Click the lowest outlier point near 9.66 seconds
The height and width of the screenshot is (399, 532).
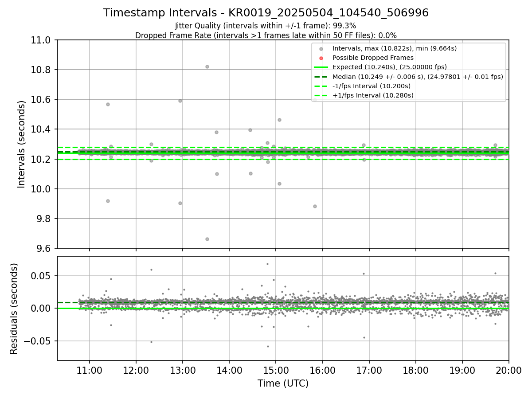pyautogui.click(x=207, y=239)
